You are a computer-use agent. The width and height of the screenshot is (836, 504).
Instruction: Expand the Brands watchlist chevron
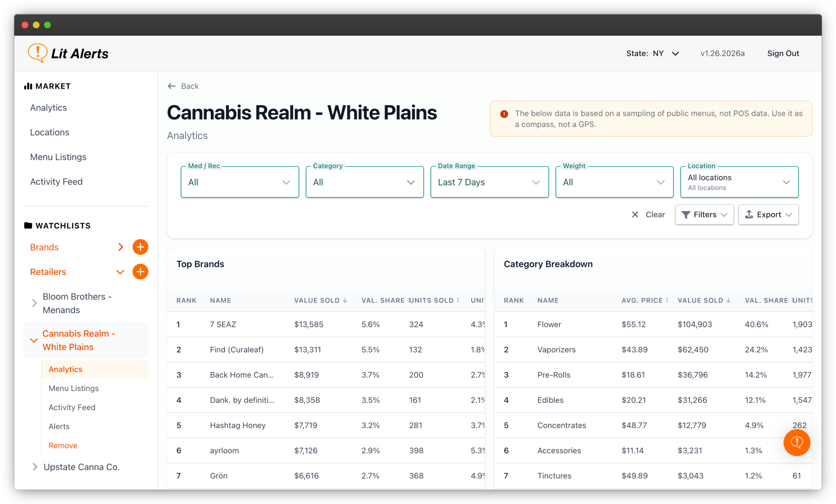tap(121, 247)
